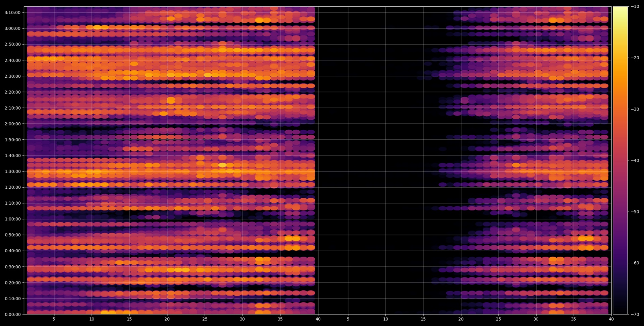644x326 pixels.
Task: Click x-axis label 25 under left heatmap
Action: pyautogui.click(x=205, y=319)
